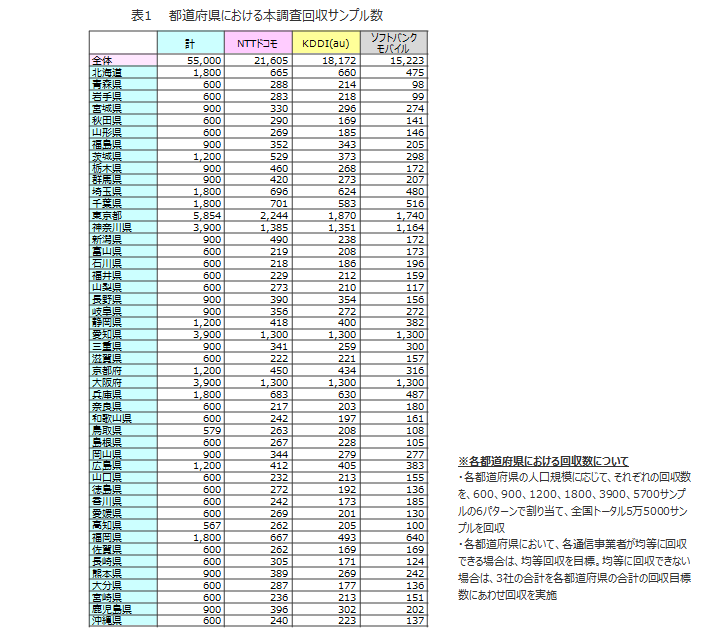Select the ソフトバンクモバイル header cell
Viewport: 710px width, 634px height.
click(394, 43)
